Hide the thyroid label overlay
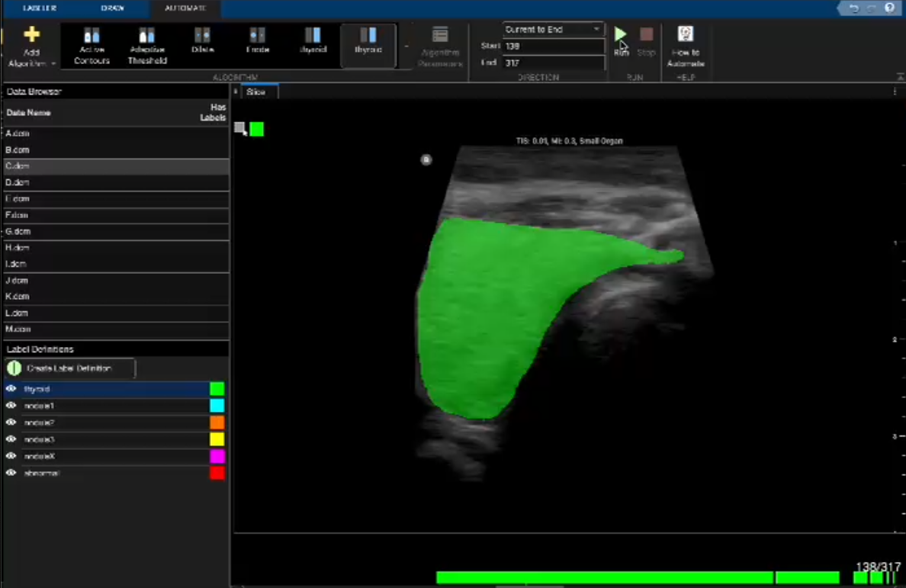This screenshot has width=906, height=588. pyautogui.click(x=11, y=389)
